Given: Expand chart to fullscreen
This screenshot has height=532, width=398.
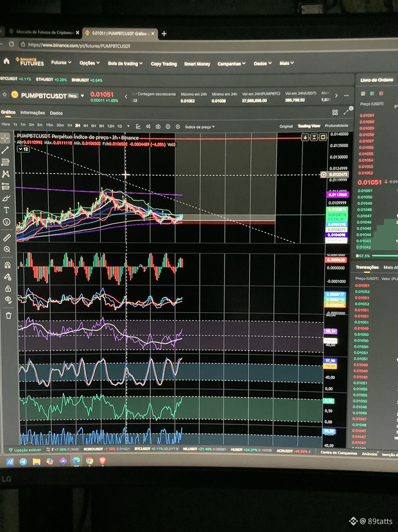Looking at the screenshot, I should pyautogui.click(x=346, y=112).
